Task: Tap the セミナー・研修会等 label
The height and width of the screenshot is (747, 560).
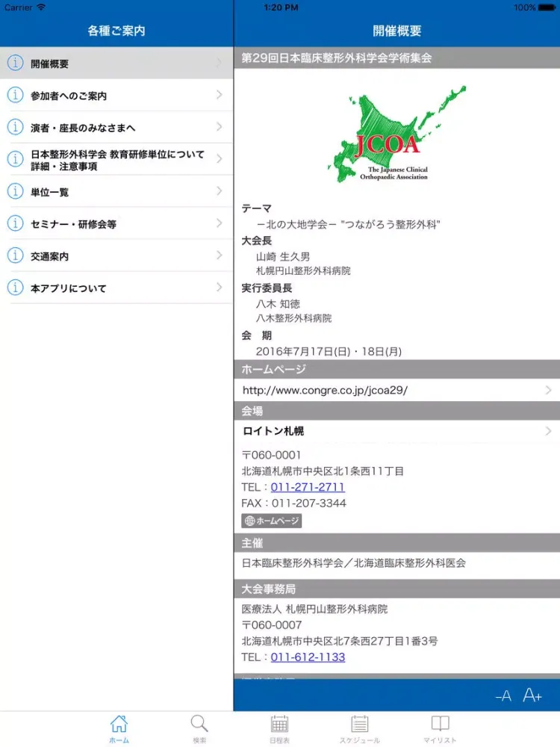Action: pos(73,224)
